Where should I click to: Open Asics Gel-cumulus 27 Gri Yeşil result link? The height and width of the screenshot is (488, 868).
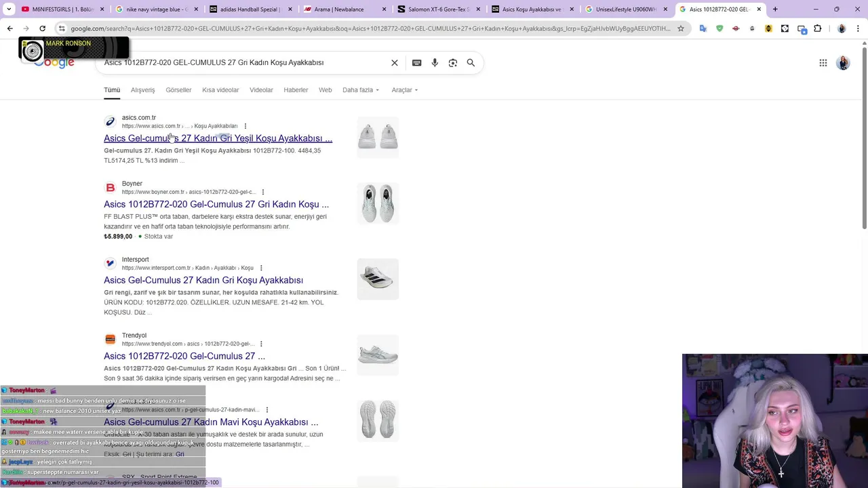(218, 138)
